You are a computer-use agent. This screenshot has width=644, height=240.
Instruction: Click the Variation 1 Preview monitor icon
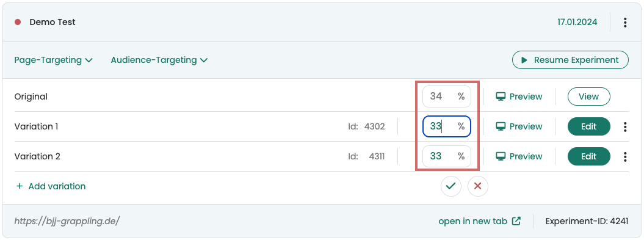click(x=501, y=126)
